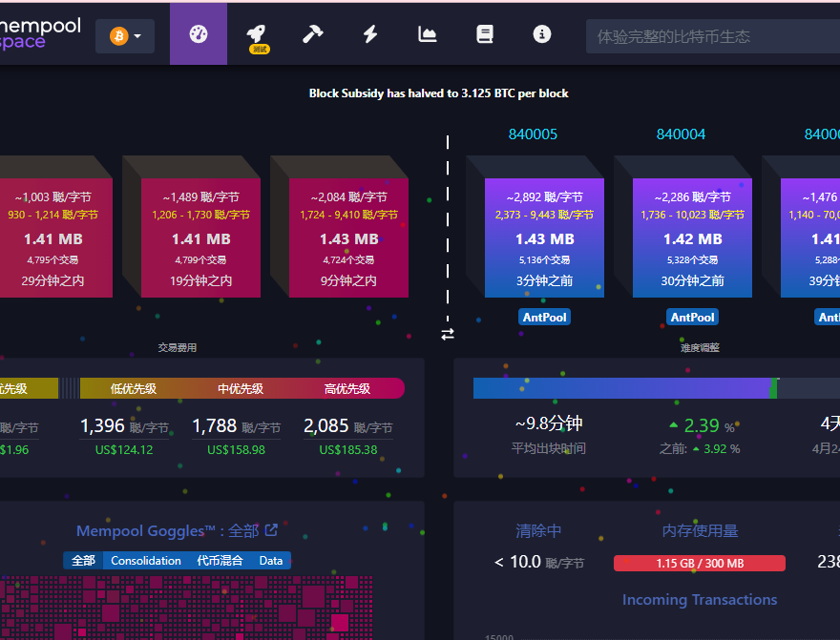Click the mempool space logo

point(40,33)
